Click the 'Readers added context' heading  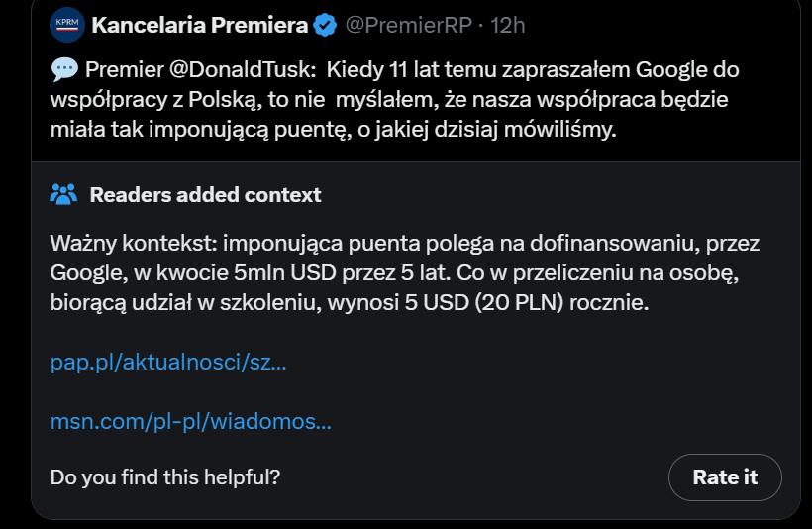205,194
